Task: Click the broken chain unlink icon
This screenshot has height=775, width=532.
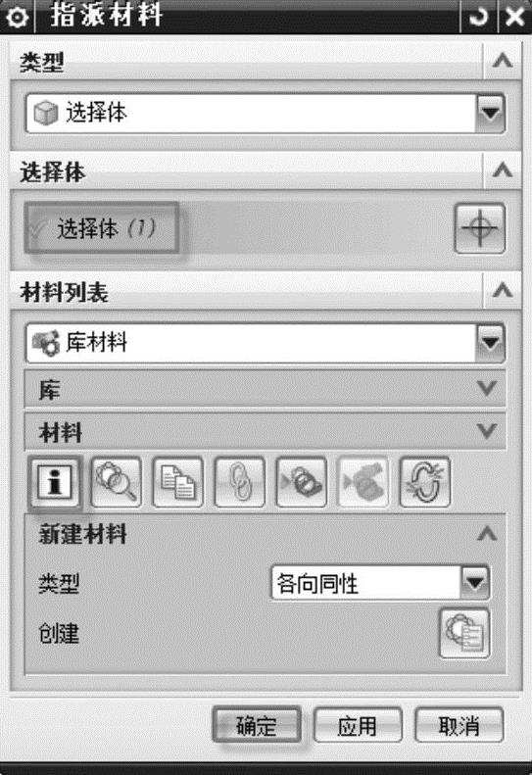Action: (x=424, y=482)
